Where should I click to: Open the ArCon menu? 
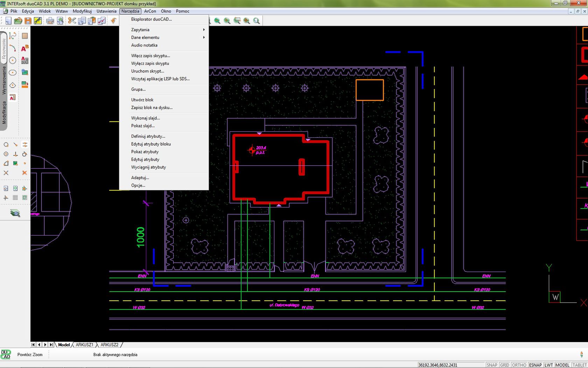(150, 11)
